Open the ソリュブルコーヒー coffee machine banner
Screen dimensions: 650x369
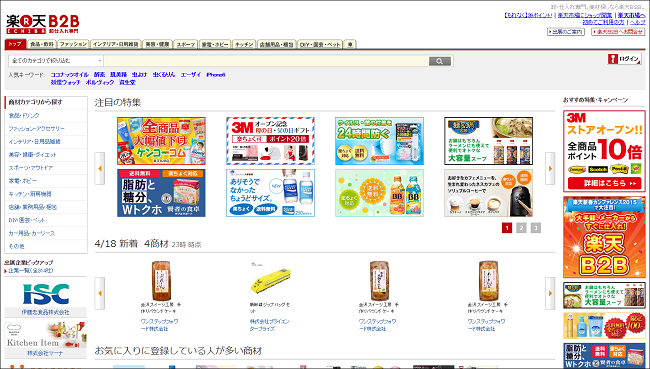[488, 193]
